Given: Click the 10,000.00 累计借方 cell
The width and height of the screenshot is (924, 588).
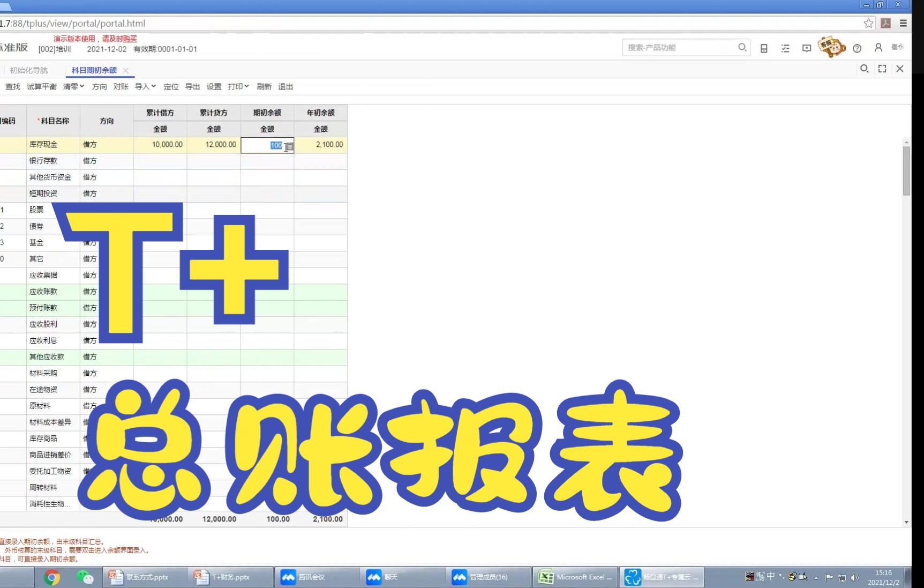Looking at the screenshot, I should pos(160,145).
